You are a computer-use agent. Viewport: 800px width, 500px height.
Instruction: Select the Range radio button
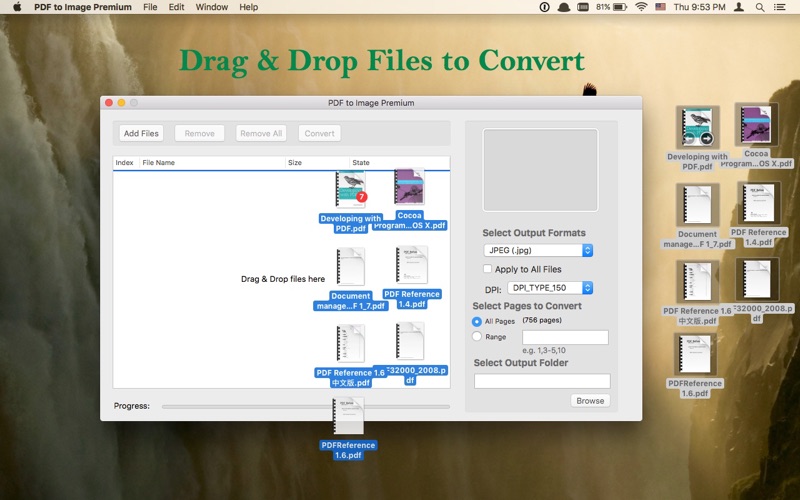coord(477,336)
